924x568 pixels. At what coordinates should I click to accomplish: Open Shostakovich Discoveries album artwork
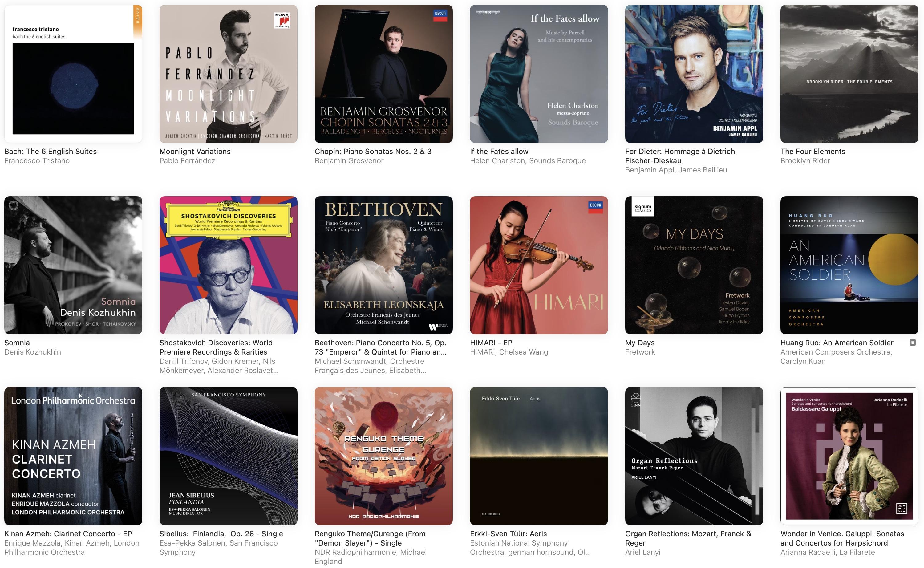pos(228,265)
